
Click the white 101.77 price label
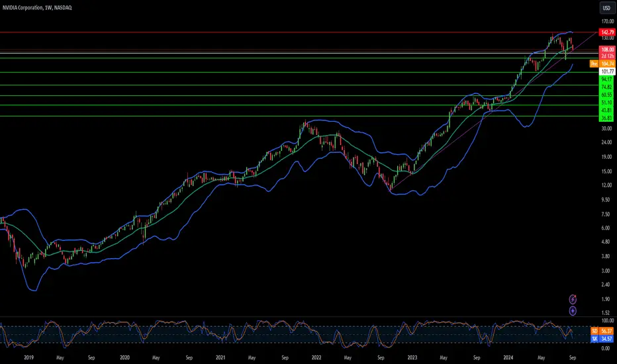[607, 71]
